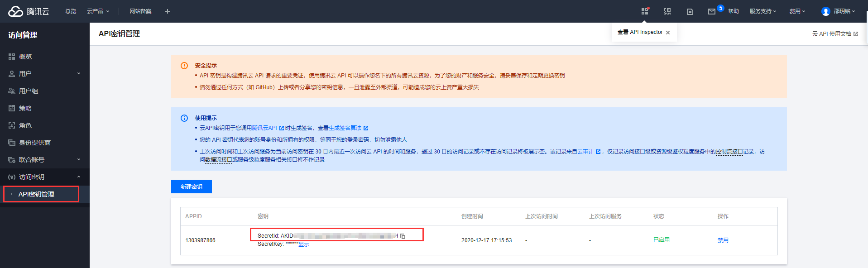The height and width of the screenshot is (268, 868).
Task: Click the orange 安全提示 warning icon
Action: coord(184,66)
